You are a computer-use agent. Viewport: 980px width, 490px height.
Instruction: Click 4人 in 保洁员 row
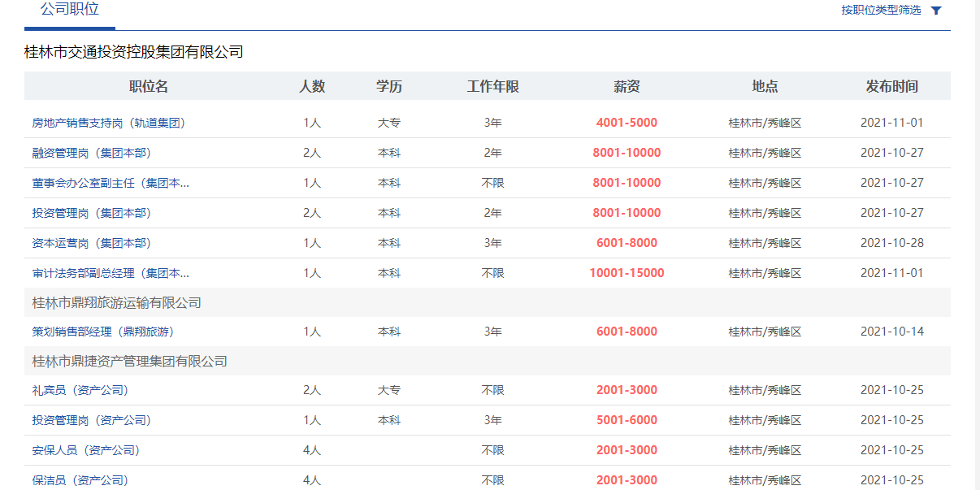[312, 480]
